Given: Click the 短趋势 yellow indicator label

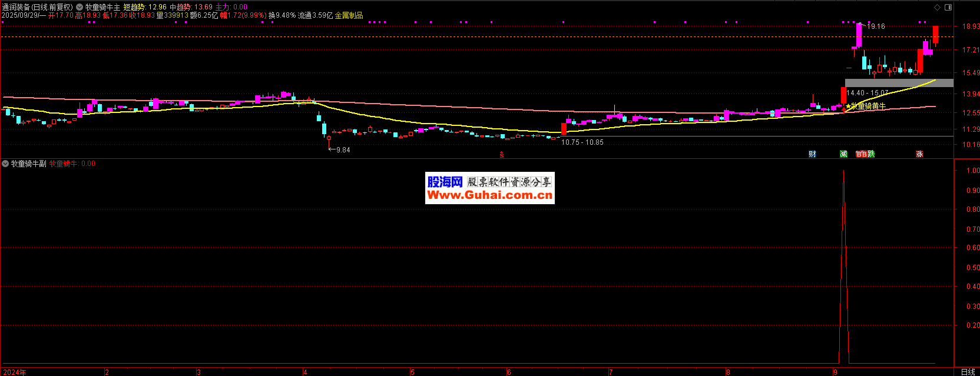Looking at the screenshot, I should coord(134,7).
